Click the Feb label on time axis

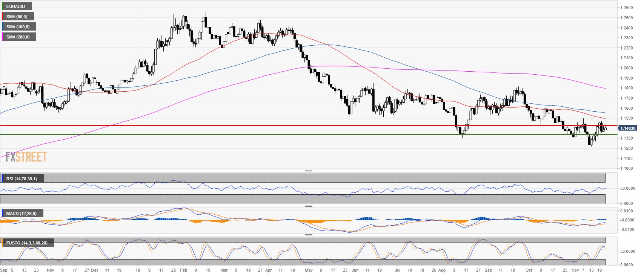point(183,270)
